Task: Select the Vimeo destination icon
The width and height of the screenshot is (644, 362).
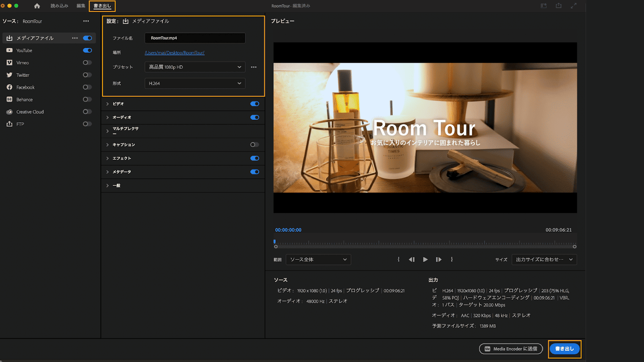Action: [x=8, y=62]
